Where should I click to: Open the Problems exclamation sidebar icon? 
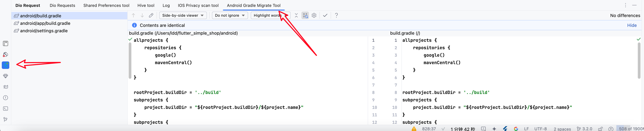click(5, 98)
